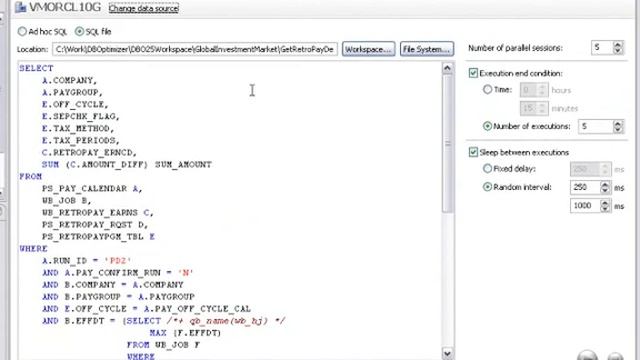Click the B.PAYGROUP = A.PAYGROUP line
640x360 pixels.
coord(118,297)
